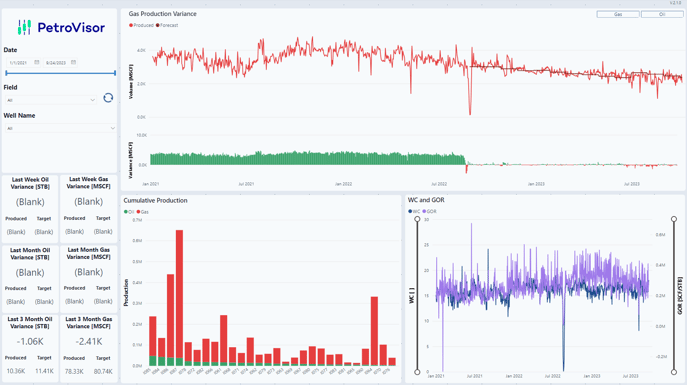Click the Last Week Oil Variance card title
Screen dimensions: 687x385
click(30, 183)
